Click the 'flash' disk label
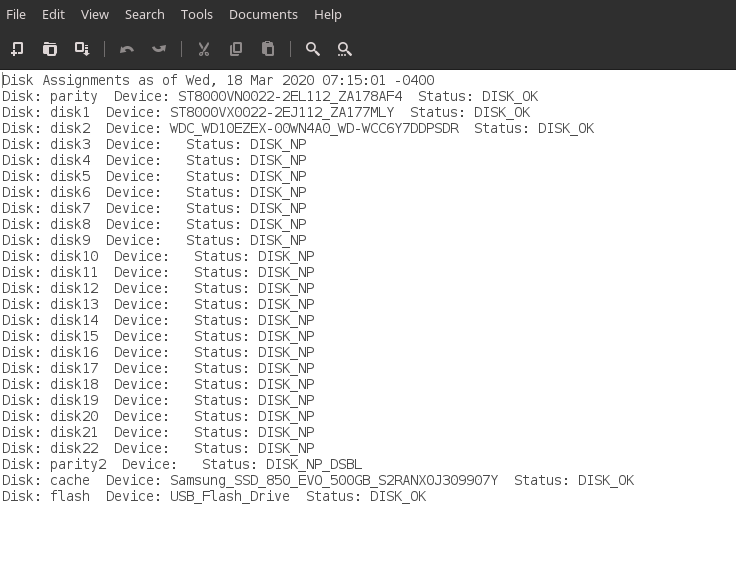The height and width of the screenshot is (566, 736). click(70, 496)
